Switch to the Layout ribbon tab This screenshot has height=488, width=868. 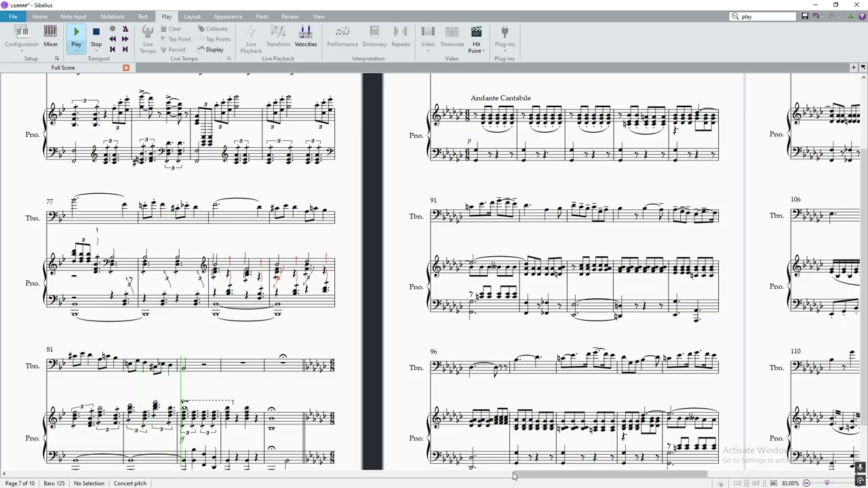[x=193, y=16]
